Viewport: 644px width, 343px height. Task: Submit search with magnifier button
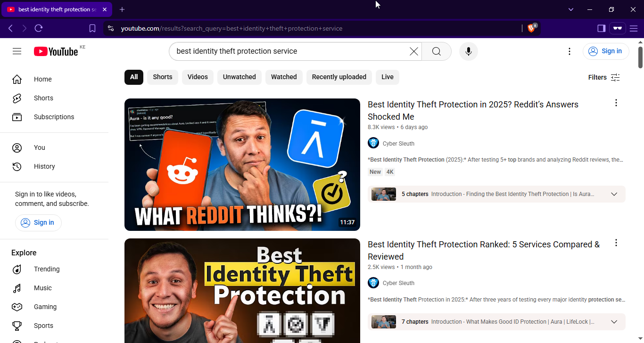tap(437, 51)
